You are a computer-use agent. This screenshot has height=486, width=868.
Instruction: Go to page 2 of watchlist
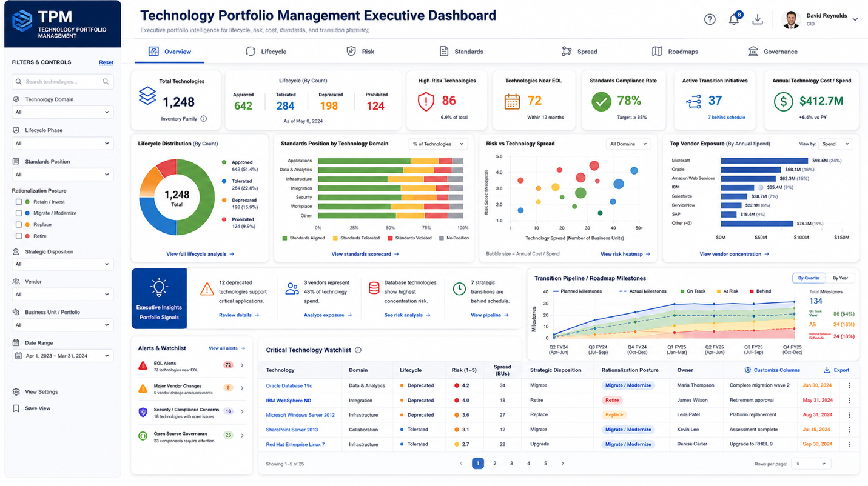(495, 464)
